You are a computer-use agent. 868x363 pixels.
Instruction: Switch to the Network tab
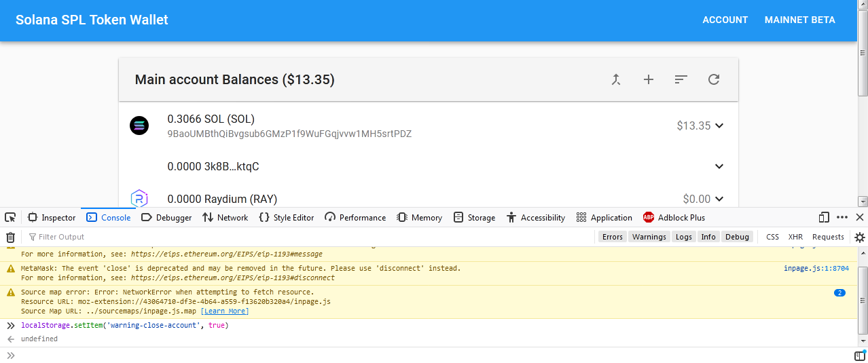(225, 218)
